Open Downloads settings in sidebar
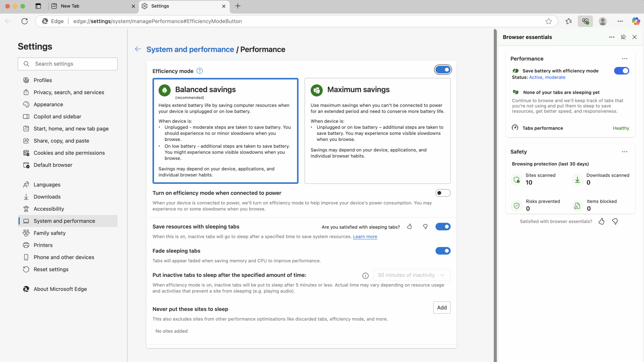The image size is (644, 362). (x=47, y=197)
